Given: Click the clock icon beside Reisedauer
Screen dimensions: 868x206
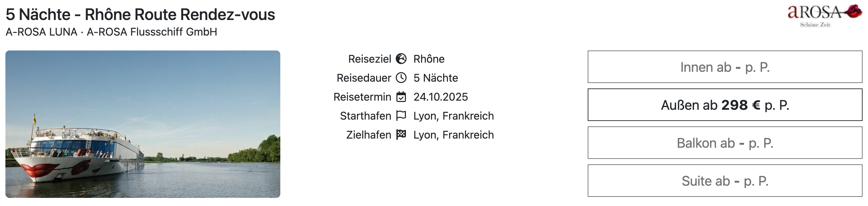Looking at the screenshot, I should pyautogui.click(x=401, y=78).
